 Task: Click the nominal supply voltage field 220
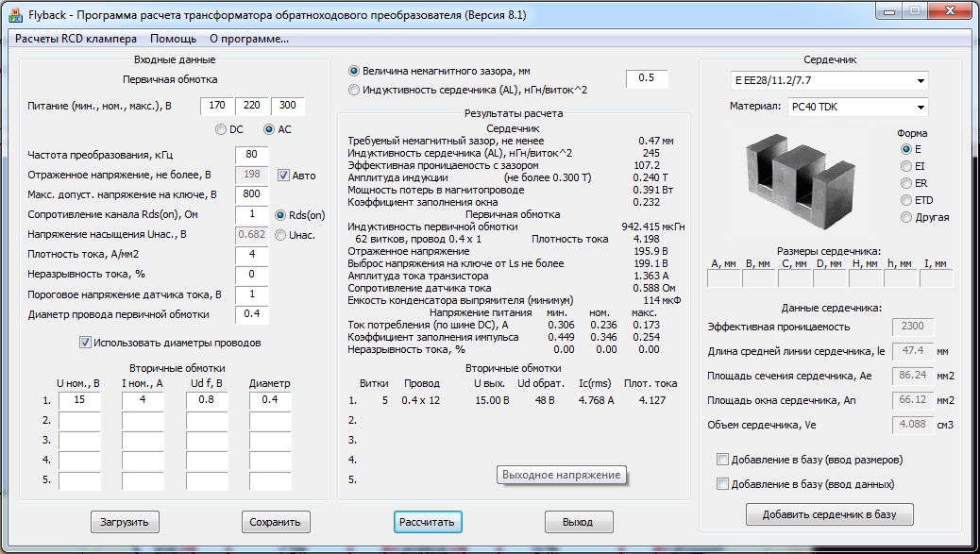[252, 107]
